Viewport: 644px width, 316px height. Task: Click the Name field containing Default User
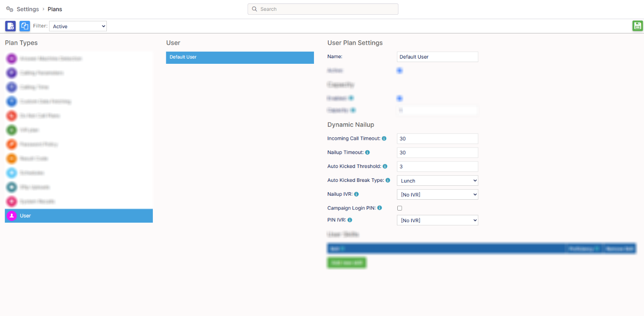tap(437, 57)
